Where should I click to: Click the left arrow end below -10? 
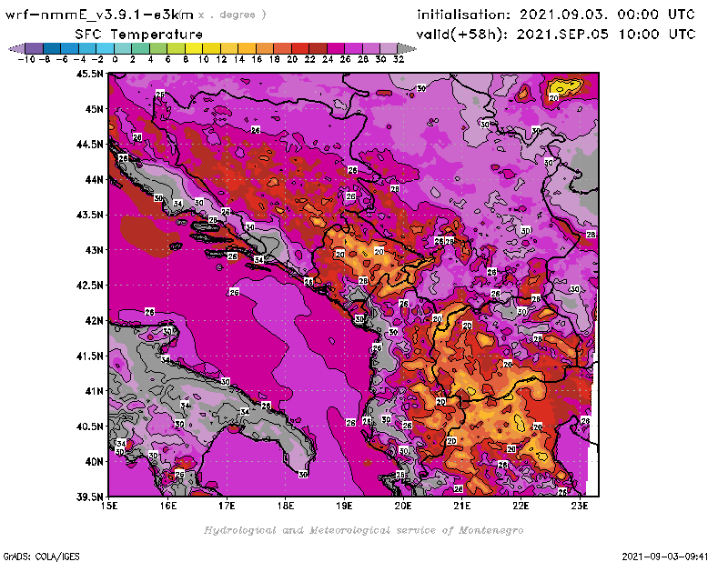[x=16, y=48]
